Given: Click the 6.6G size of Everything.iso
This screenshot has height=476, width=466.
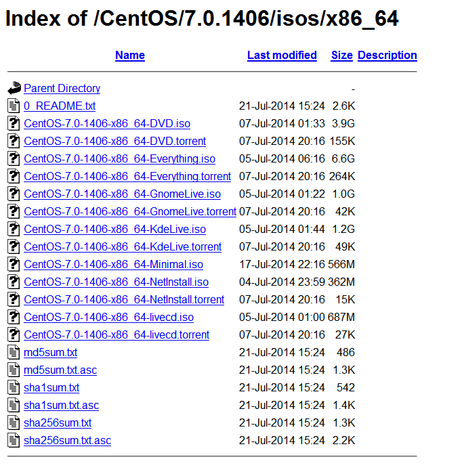Looking at the screenshot, I should pyautogui.click(x=343, y=158).
